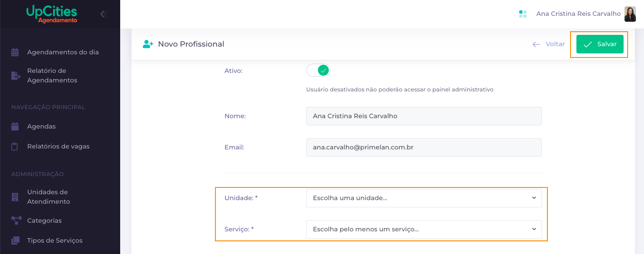
Task: Click the Unidade: * label
Action: point(241,198)
